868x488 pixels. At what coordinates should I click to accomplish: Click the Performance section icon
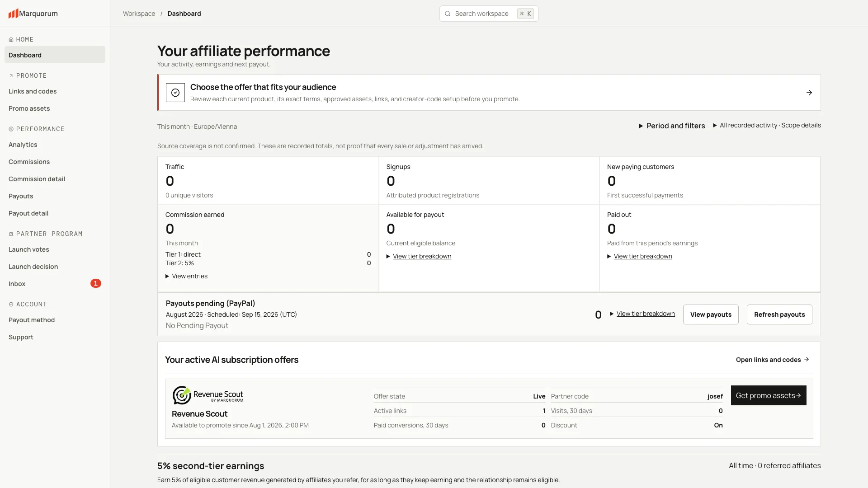[11, 129]
